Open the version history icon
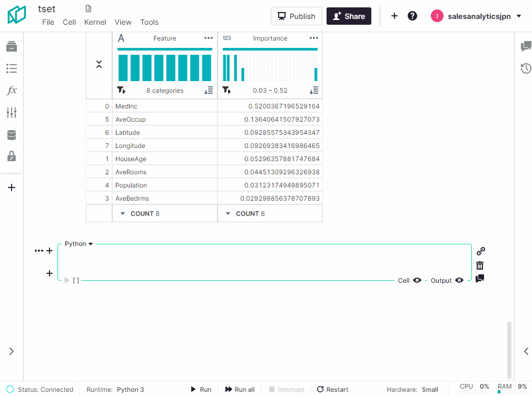Screen dimensions: 532x396 [526, 68]
